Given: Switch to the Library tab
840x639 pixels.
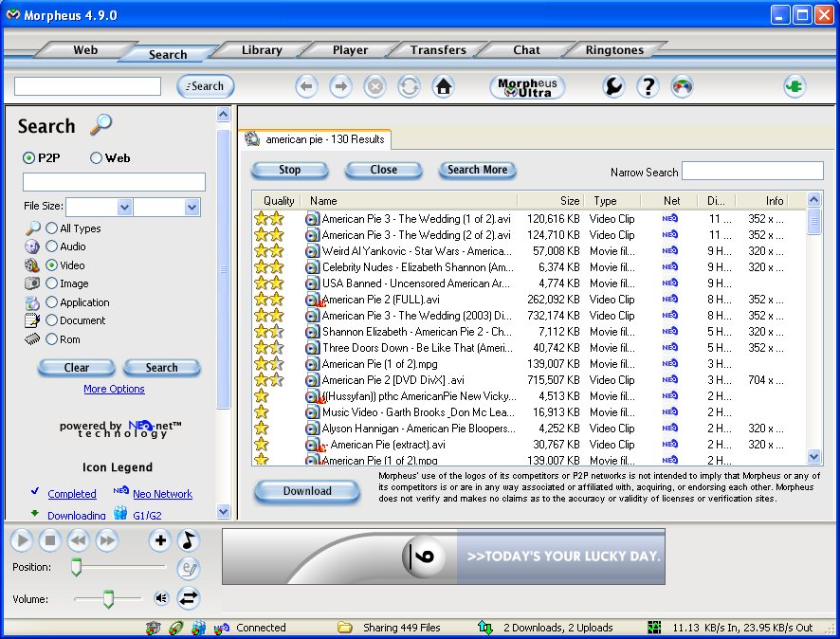Looking at the screenshot, I should point(262,50).
